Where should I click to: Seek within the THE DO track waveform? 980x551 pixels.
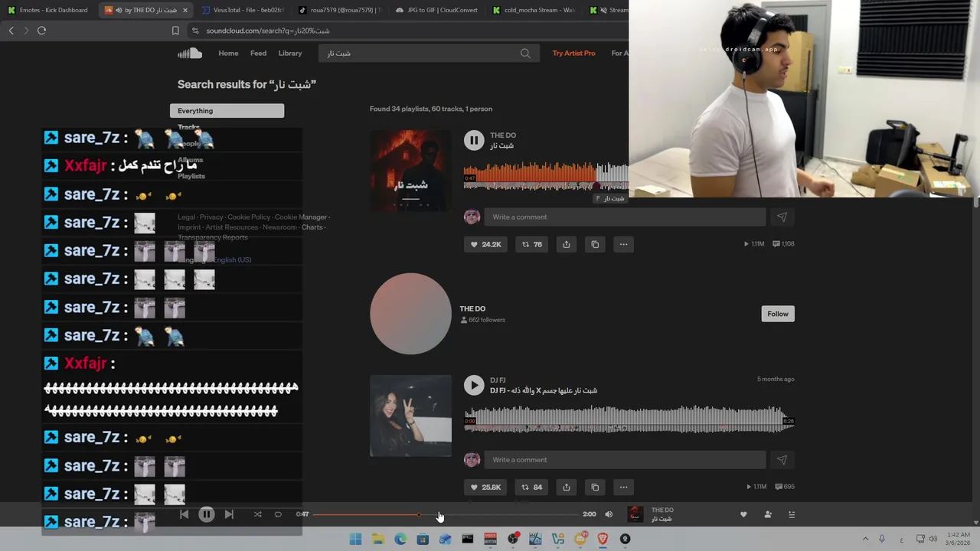[x=546, y=175]
